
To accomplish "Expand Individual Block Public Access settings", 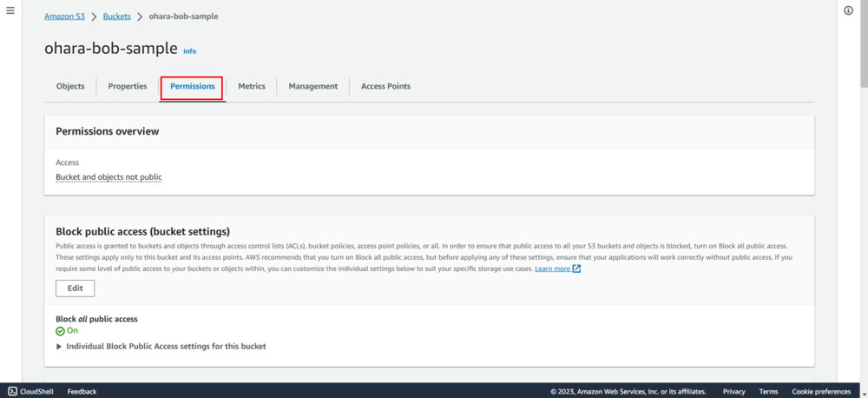I will pos(59,346).
